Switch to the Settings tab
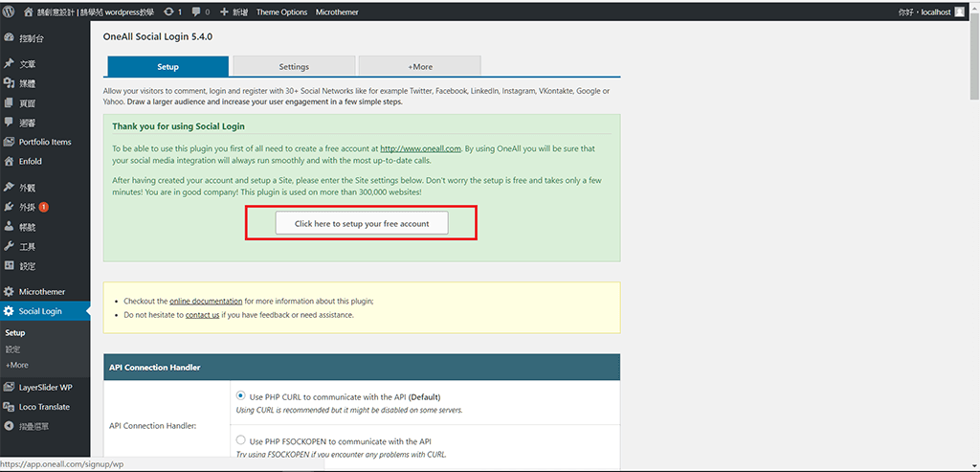980x472 pixels. pos(294,67)
